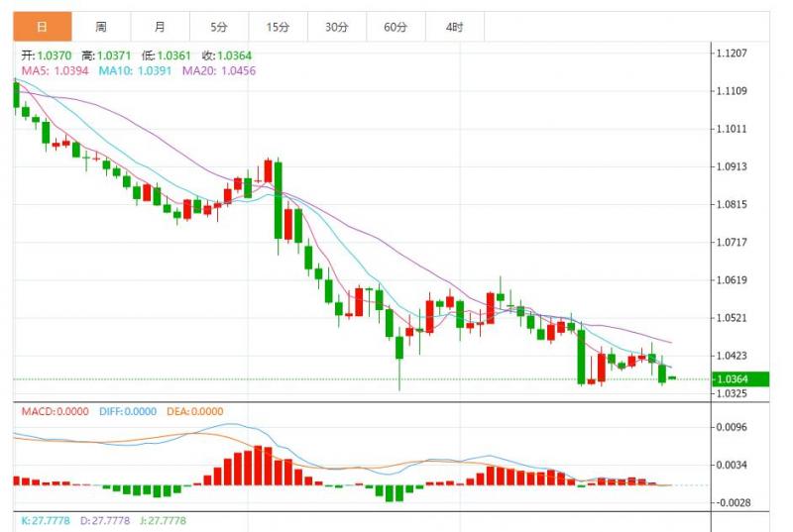
Task: Click the last small green candlestick
Action: pos(672,377)
